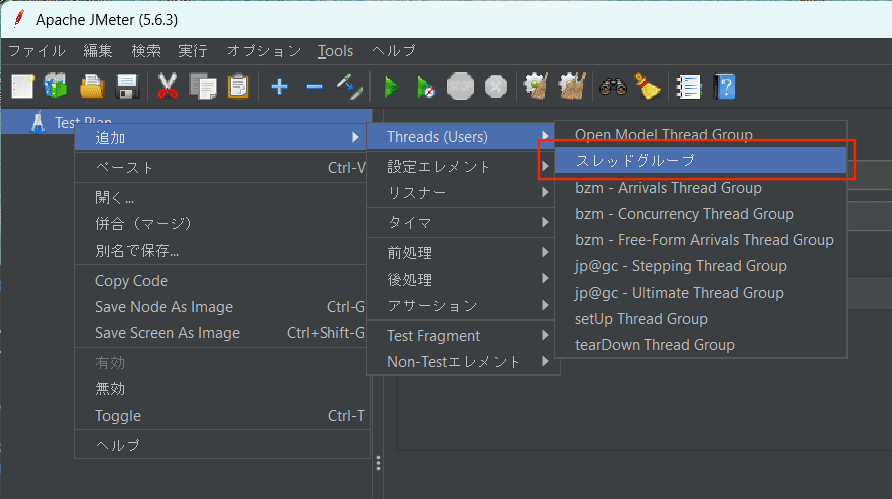Choose Toggle in context menu
892x499 pixels.
pos(221,416)
